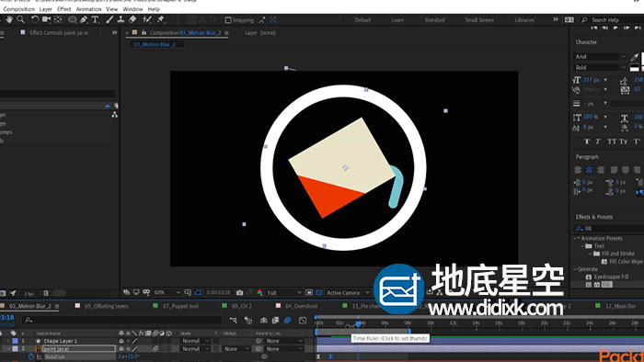Click the Effects & Presets search field
The image size is (644, 362).
(609, 229)
